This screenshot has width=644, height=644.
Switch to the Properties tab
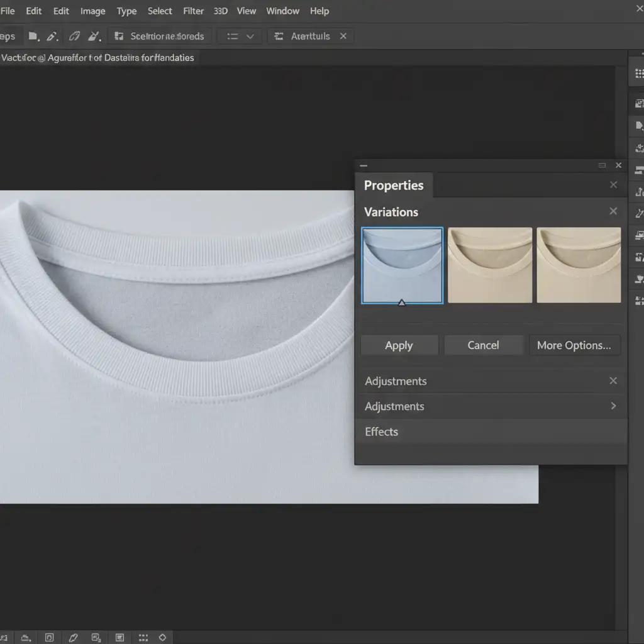click(x=394, y=186)
